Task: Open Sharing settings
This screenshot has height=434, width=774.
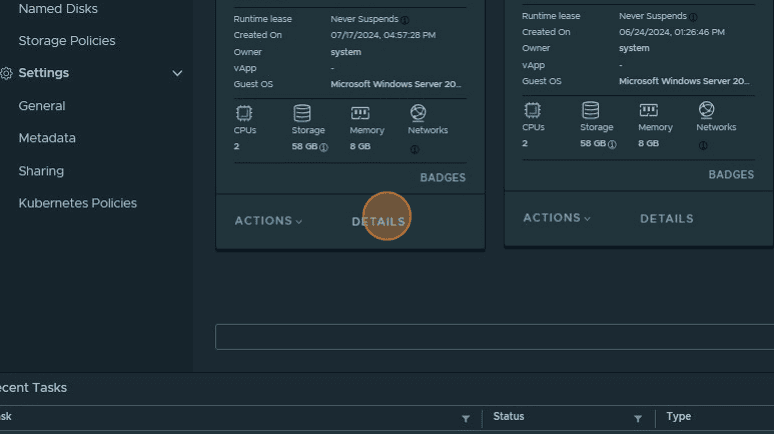Action: 41,171
